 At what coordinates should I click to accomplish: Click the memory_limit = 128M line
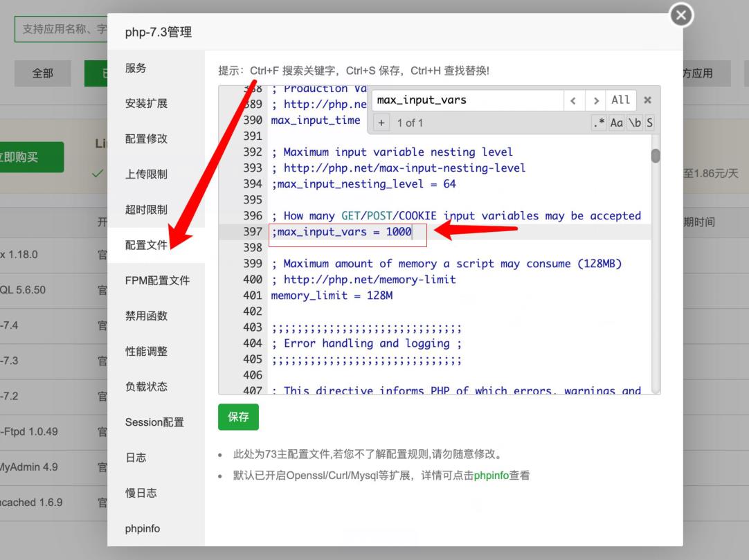(x=332, y=296)
